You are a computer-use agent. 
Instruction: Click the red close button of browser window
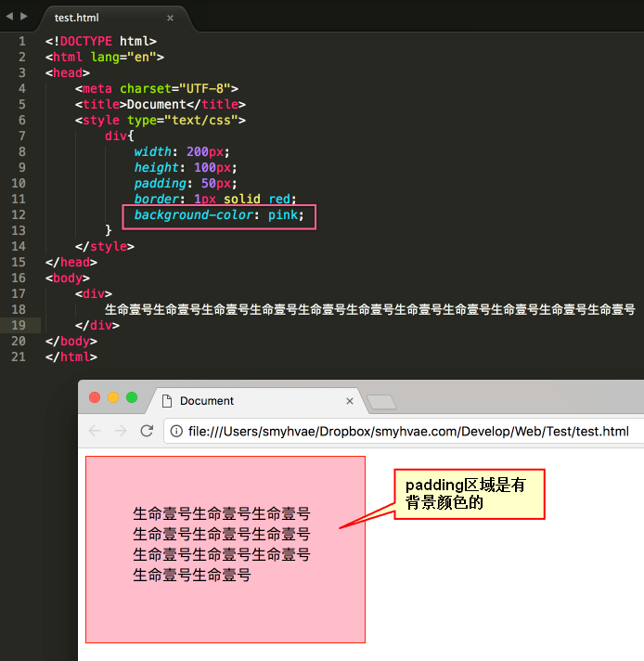[x=95, y=397]
